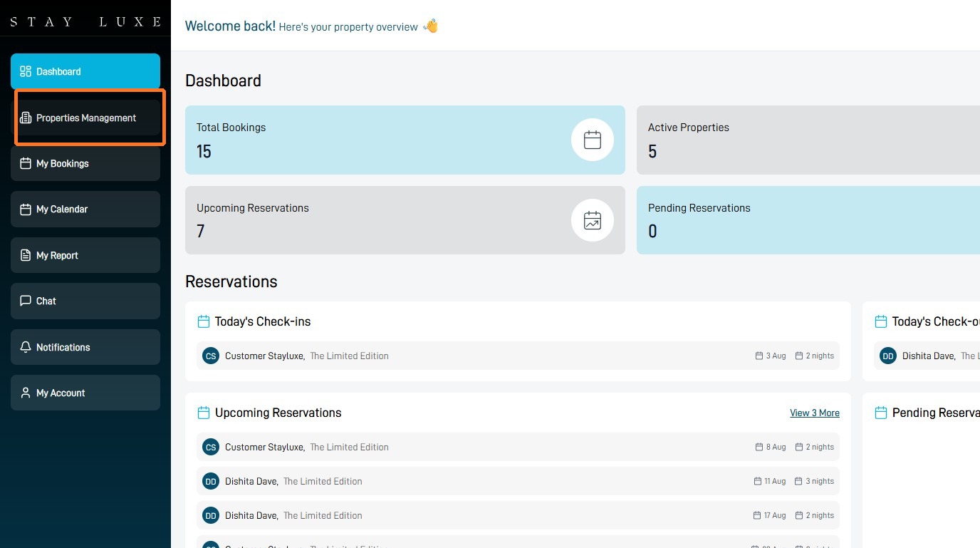
Task: Click the Upcoming Reservations section calendar icon
Action: [203, 413]
